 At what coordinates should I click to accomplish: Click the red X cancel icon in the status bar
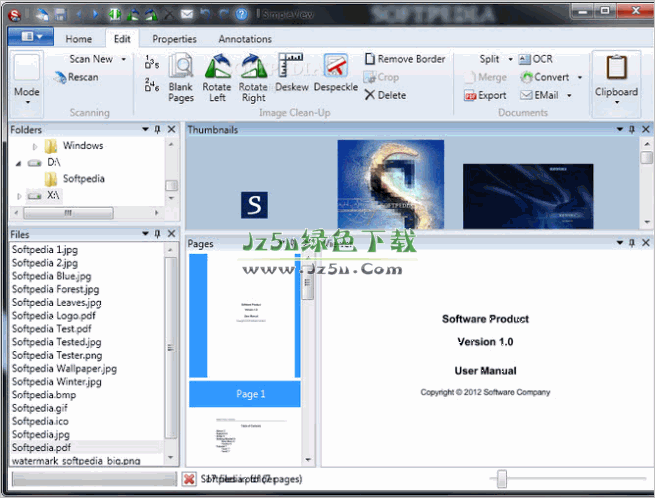(189, 479)
